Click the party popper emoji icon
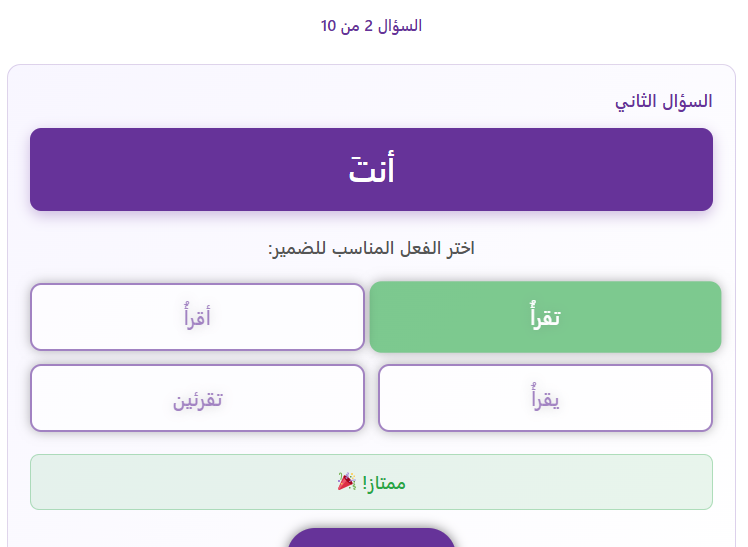 [x=346, y=482]
